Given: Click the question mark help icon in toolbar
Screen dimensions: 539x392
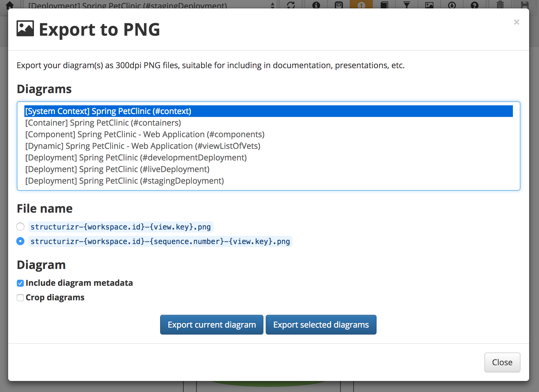Looking at the screenshot, I should tap(475, 5).
